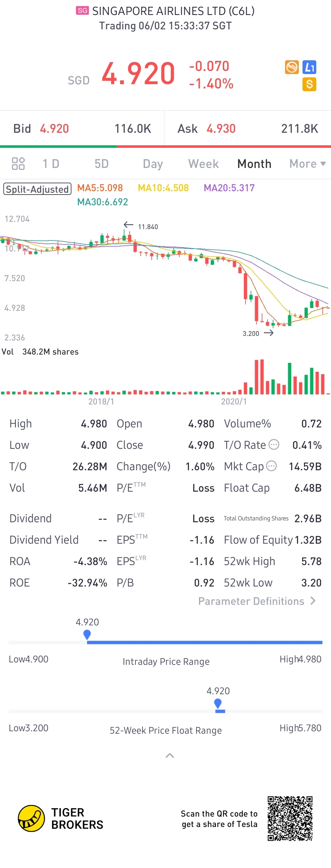Tap the 52-Week Price Float Range marker
This screenshot has width=331, height=868.
click(218, 704)
